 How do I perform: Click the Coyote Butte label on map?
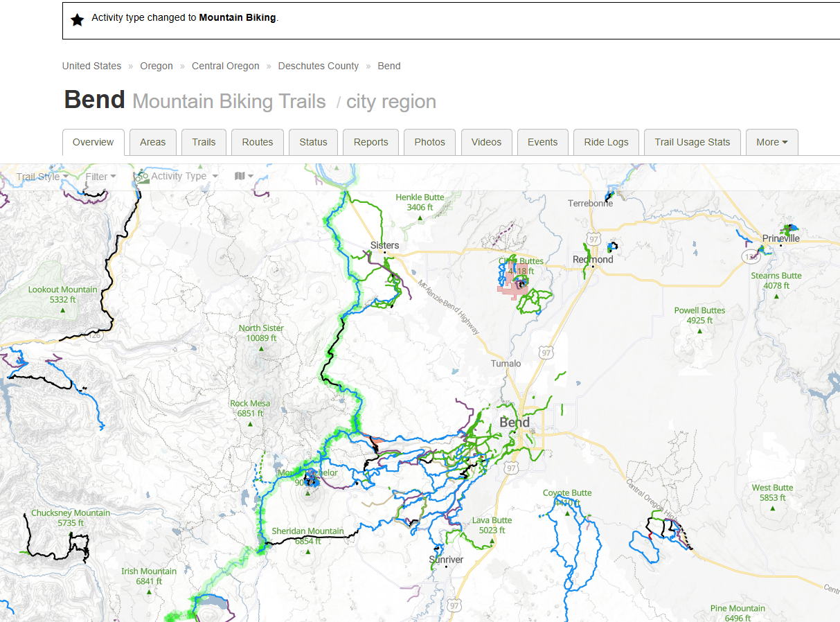point(567,493)
